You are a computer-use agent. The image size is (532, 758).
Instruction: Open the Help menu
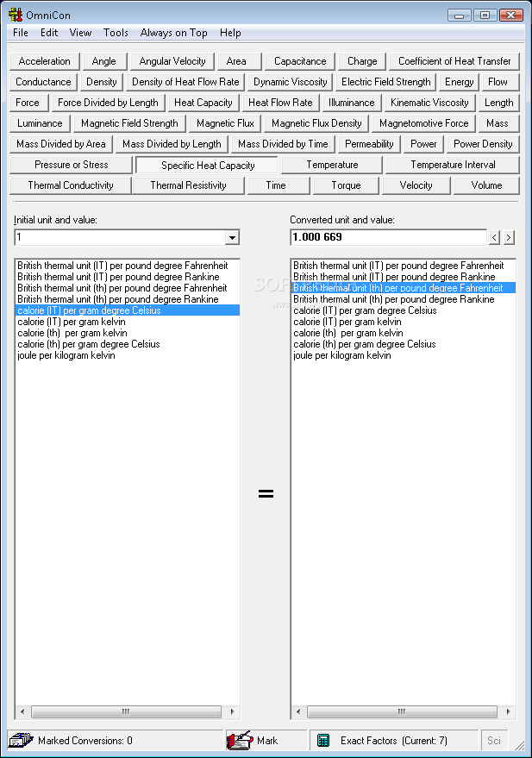(230, 33)
